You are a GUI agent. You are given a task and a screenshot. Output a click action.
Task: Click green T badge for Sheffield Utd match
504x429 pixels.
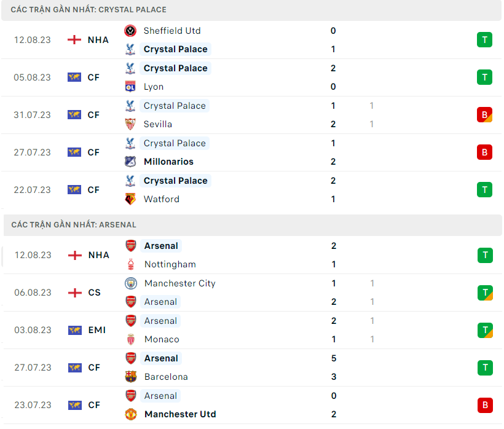(484, 40)
